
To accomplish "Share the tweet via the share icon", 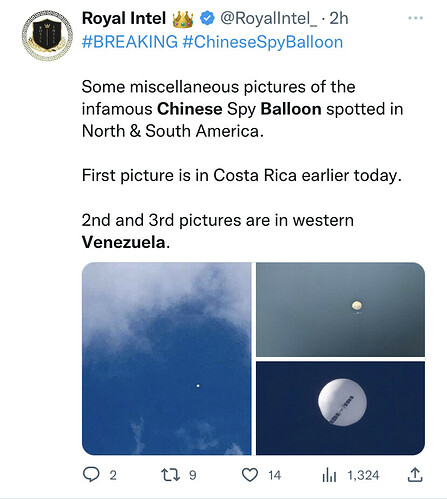I will coord(415,475).
